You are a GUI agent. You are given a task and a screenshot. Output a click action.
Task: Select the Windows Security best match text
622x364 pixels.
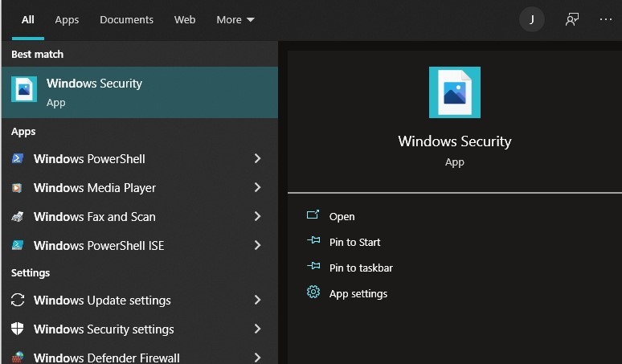click(94, 84)
